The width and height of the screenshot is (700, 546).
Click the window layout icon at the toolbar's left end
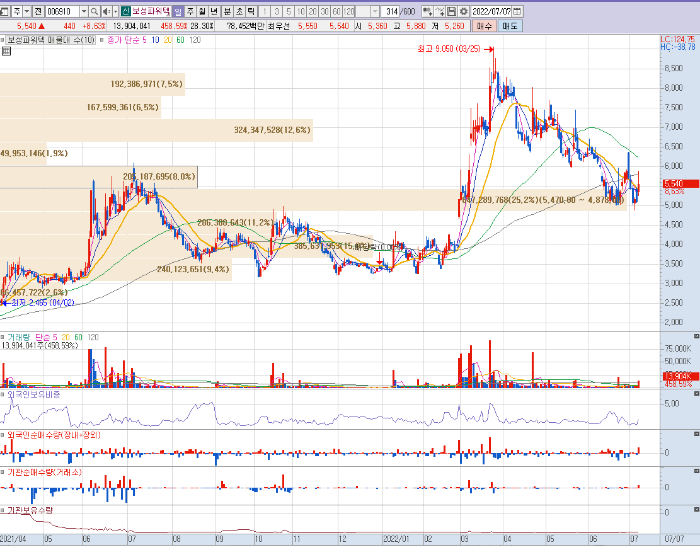4,11
